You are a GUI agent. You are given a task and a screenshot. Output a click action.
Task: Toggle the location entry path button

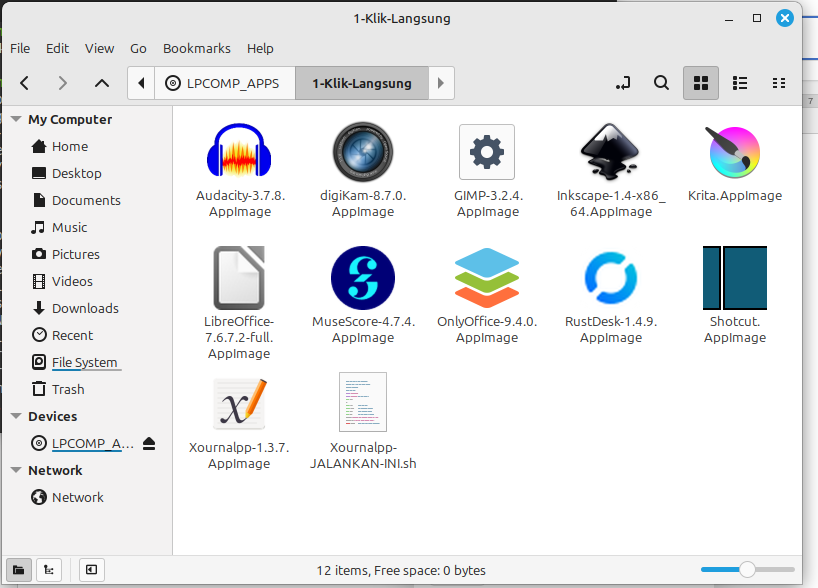(623, 83)
